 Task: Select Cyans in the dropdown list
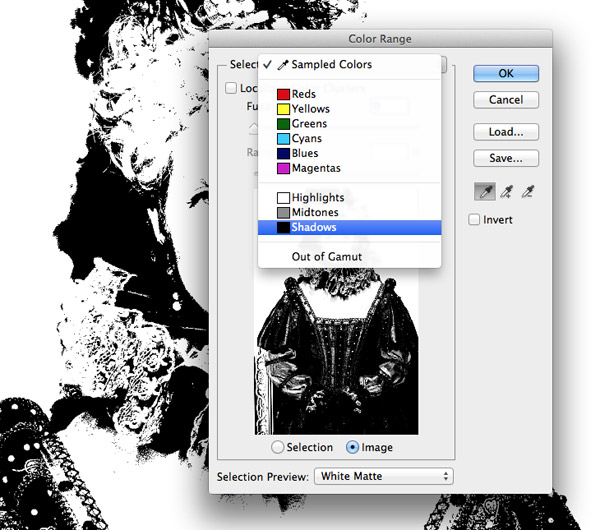307,139
